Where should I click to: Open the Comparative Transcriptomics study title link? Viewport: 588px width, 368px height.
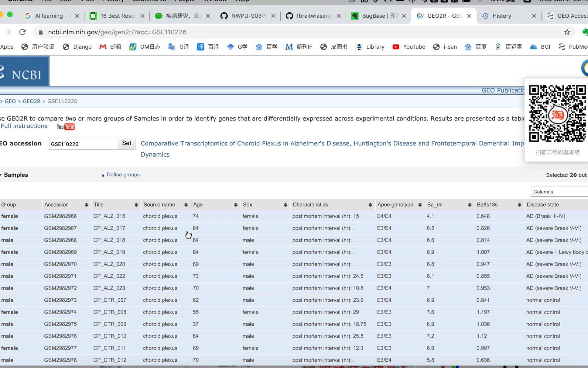pos(332,149)
